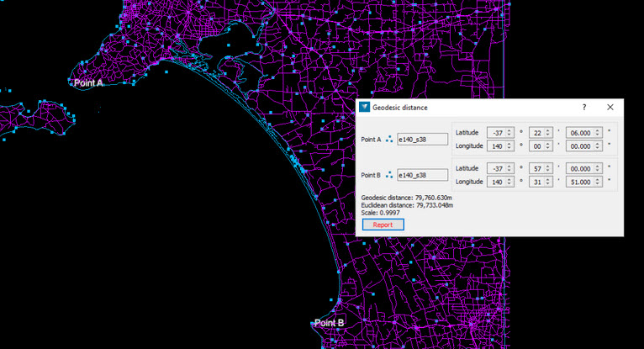Adjust Point A latitude seconds spinner

pos(584,132)
